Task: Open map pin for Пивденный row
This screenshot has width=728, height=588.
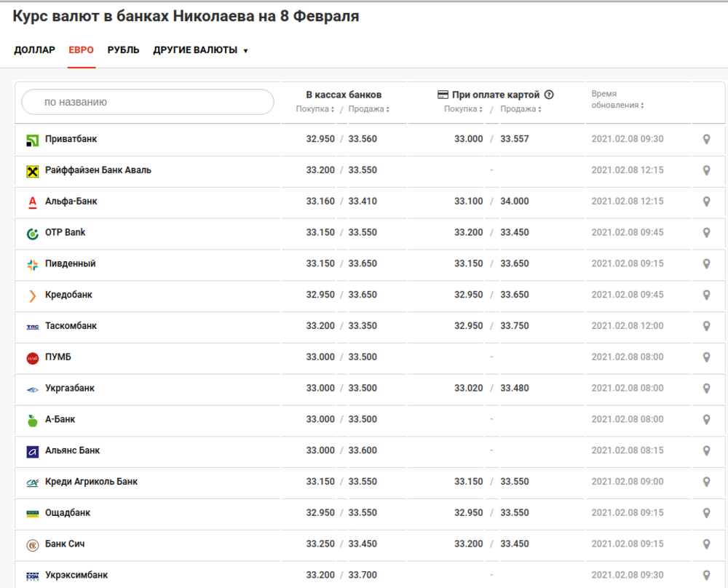Action: 706,263
